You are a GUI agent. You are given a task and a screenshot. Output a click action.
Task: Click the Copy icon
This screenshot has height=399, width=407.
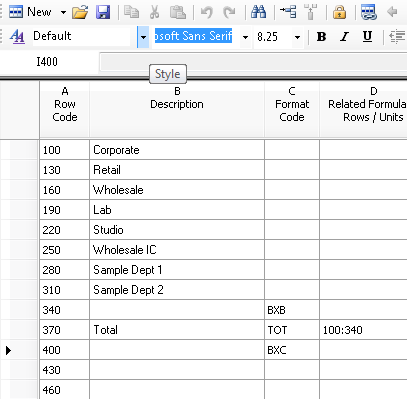coord(132,12)
